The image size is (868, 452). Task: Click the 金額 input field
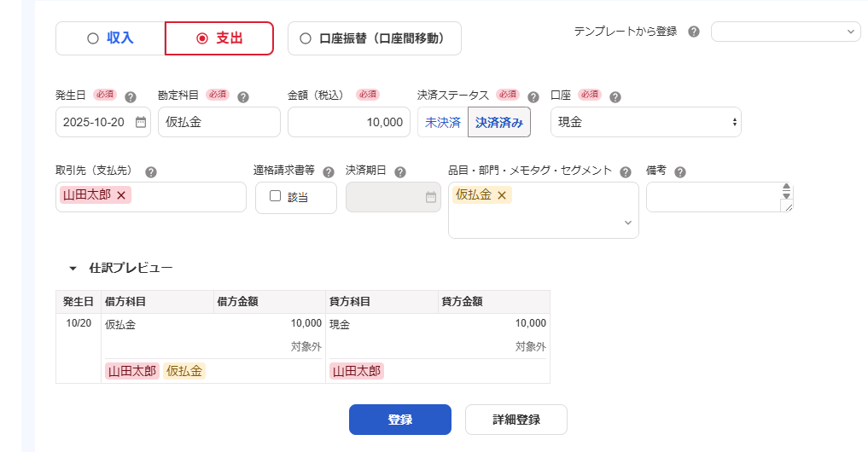coord(348,123)
